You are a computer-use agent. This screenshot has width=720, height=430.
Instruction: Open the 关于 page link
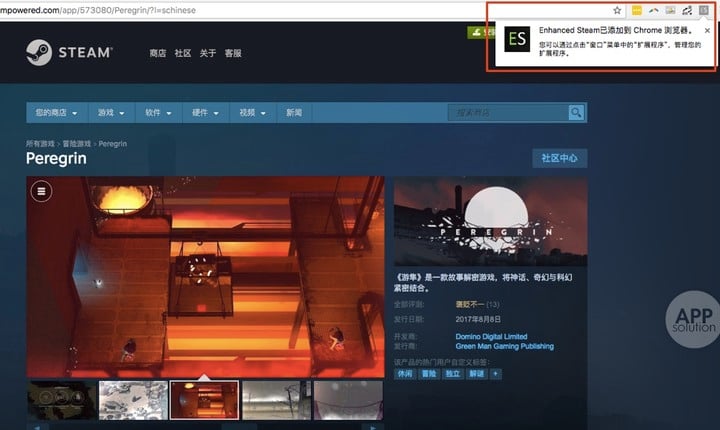tap(208, 53)
